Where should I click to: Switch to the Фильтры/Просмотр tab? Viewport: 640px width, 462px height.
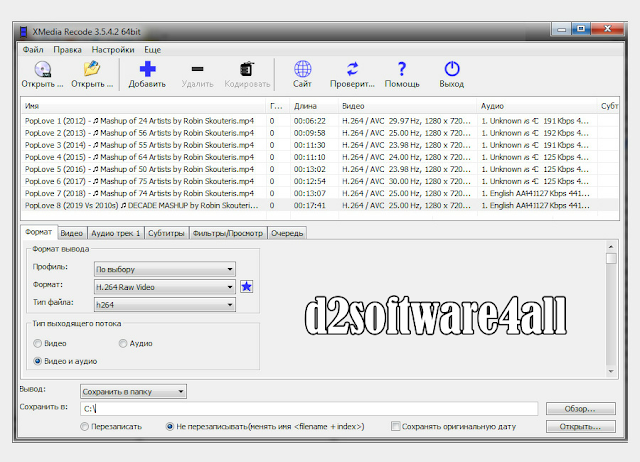pos(228,233)
